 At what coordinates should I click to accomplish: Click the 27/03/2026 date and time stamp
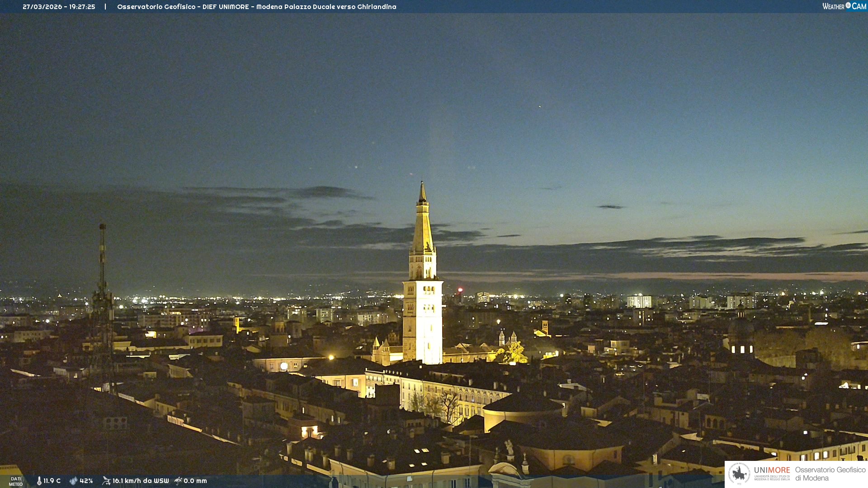[59, 7]
